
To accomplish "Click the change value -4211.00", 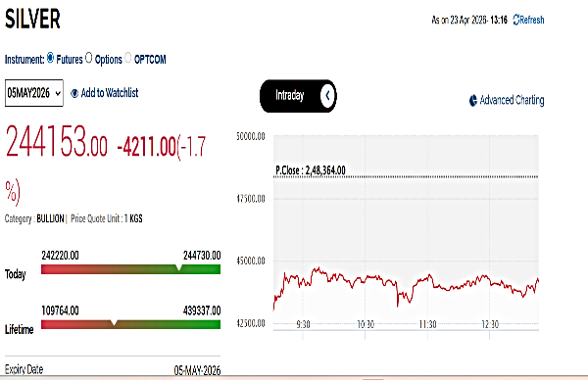I will (146, 147).
